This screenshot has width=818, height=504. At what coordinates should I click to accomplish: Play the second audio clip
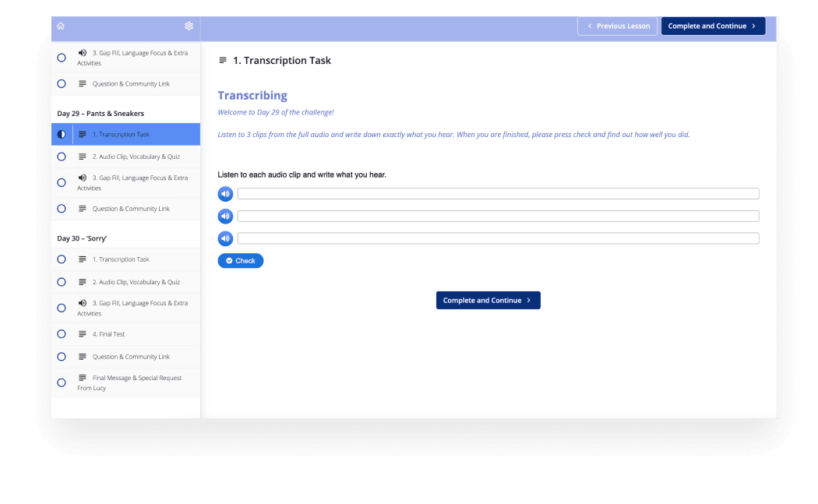pyautogui.click(x=225, y=217)
